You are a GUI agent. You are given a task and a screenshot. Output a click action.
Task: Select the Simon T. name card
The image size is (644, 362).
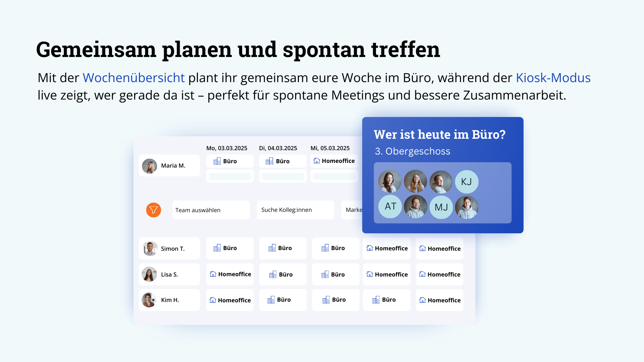point(169,248)
